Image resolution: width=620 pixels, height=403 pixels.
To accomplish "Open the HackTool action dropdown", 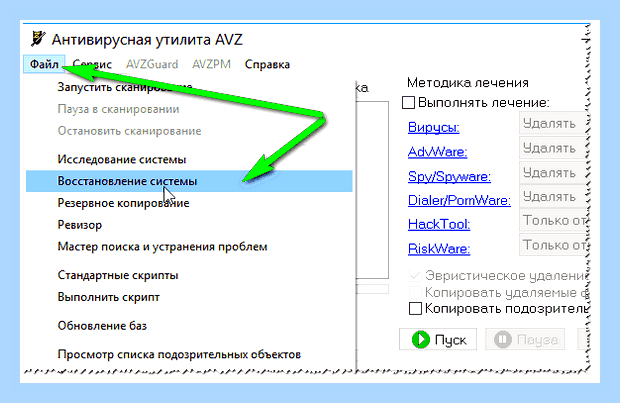I will coord(554,220).
